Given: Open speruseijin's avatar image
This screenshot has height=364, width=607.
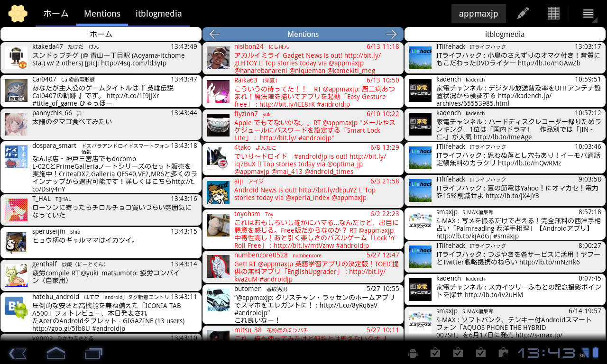Looking at the screenshot, I should coord(16,243).
